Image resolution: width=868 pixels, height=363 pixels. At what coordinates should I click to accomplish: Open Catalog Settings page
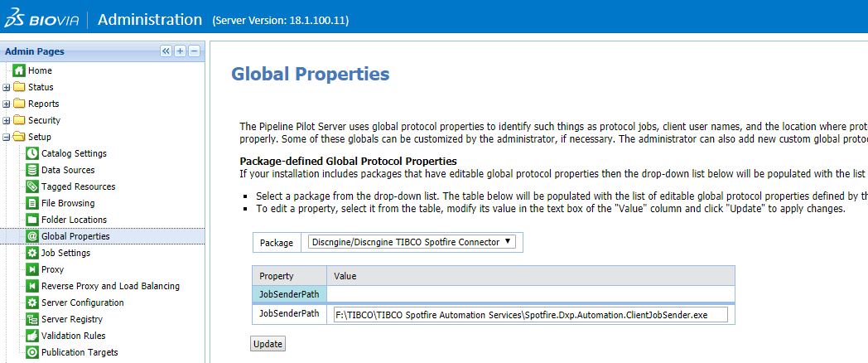point(75,153)
